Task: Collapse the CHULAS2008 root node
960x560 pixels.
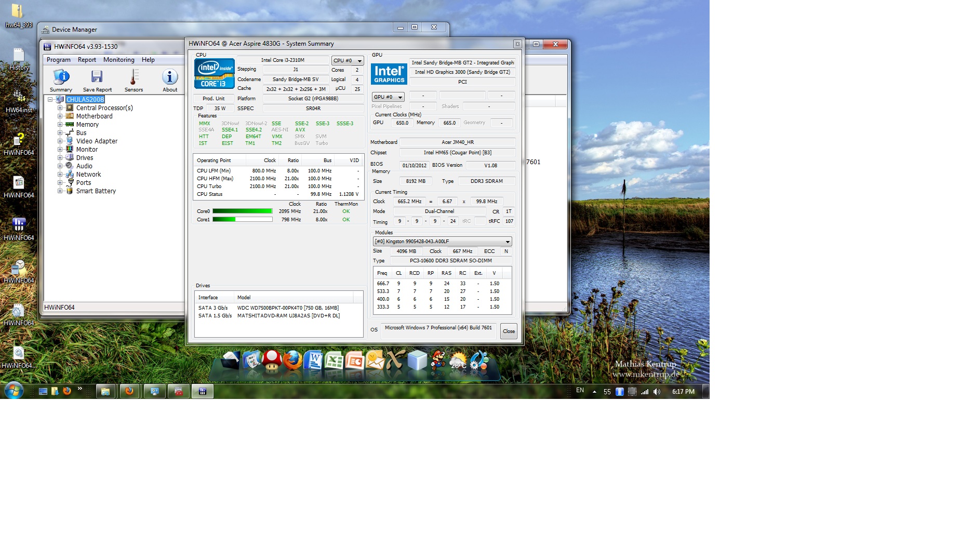Action: (50, 100)
